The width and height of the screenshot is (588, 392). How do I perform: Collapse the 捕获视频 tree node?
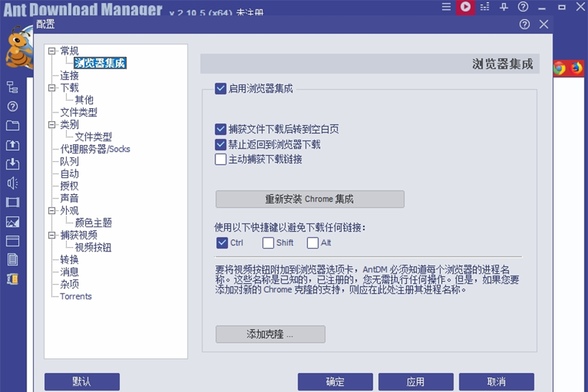coord(51,235)
